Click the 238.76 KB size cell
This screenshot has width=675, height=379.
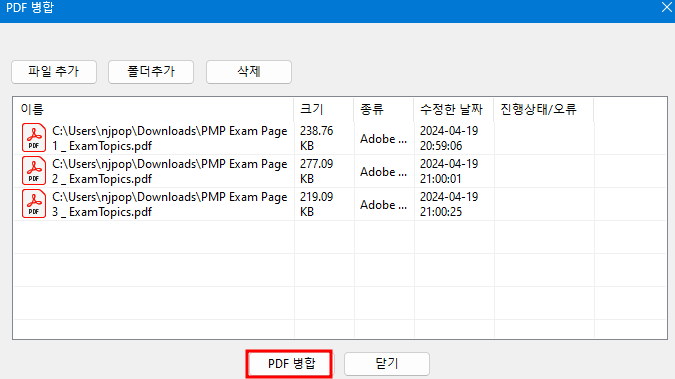[316, 138]
